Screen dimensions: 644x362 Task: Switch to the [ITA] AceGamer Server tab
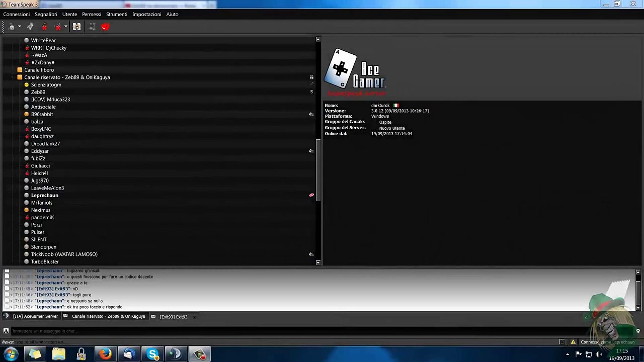pyautogui.click(x=32, y=317)
